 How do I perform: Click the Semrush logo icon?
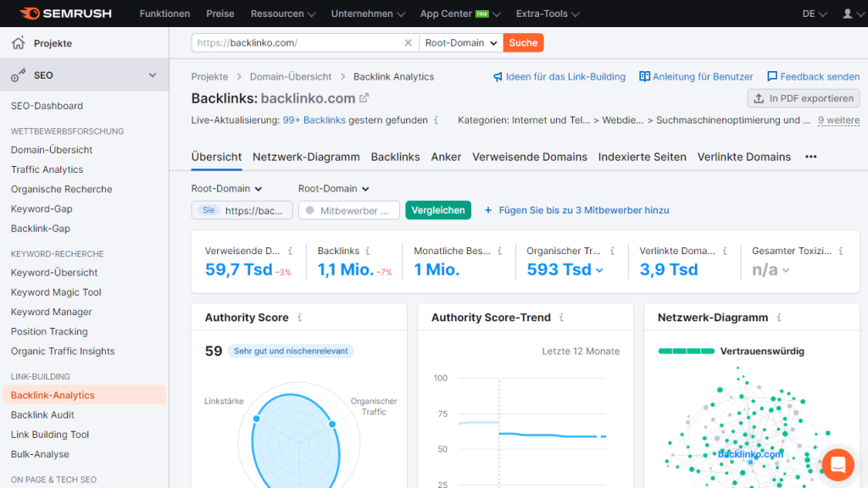30,14
